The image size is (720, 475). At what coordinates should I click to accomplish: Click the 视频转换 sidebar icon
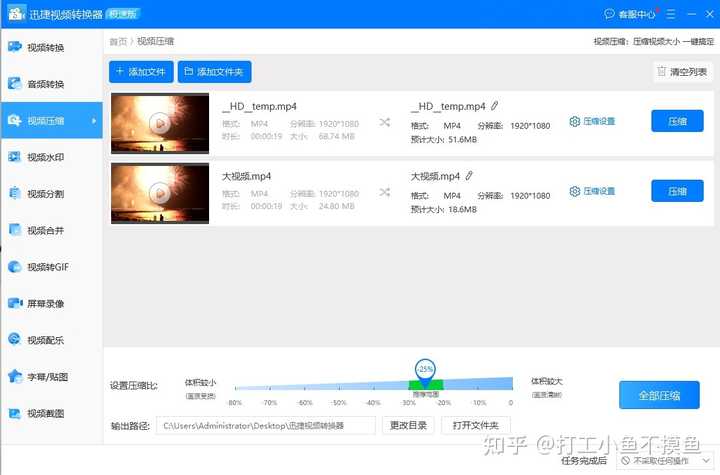click(15, 47)
